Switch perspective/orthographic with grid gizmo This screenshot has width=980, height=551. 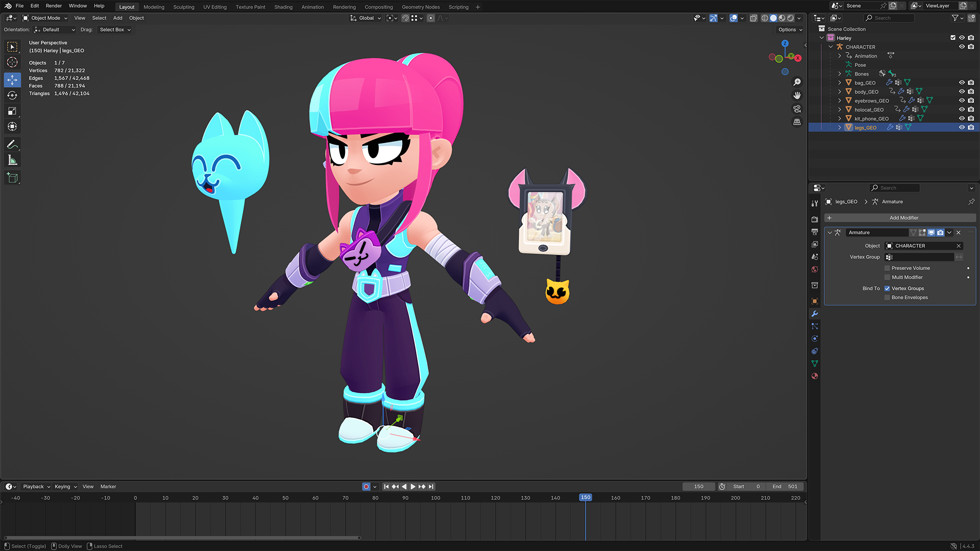point(797,122)
